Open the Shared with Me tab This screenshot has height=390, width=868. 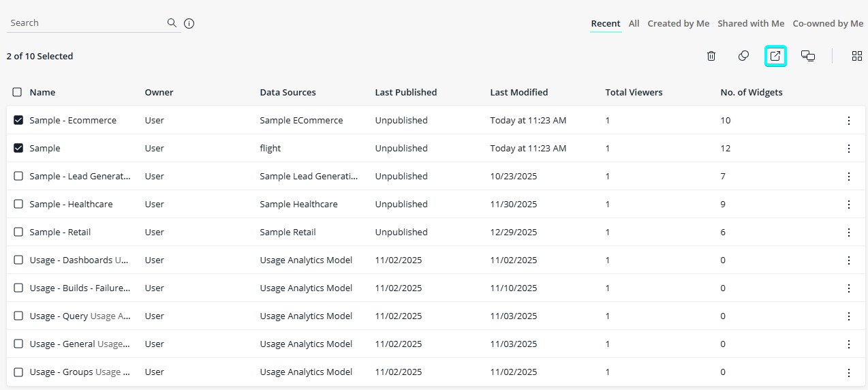(x=750, y=24)
